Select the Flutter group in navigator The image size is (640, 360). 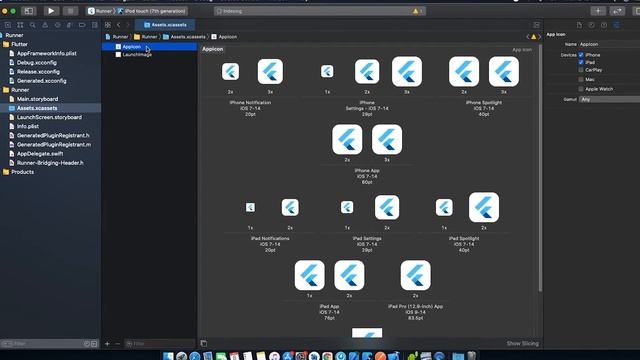[x=19, y=44]
